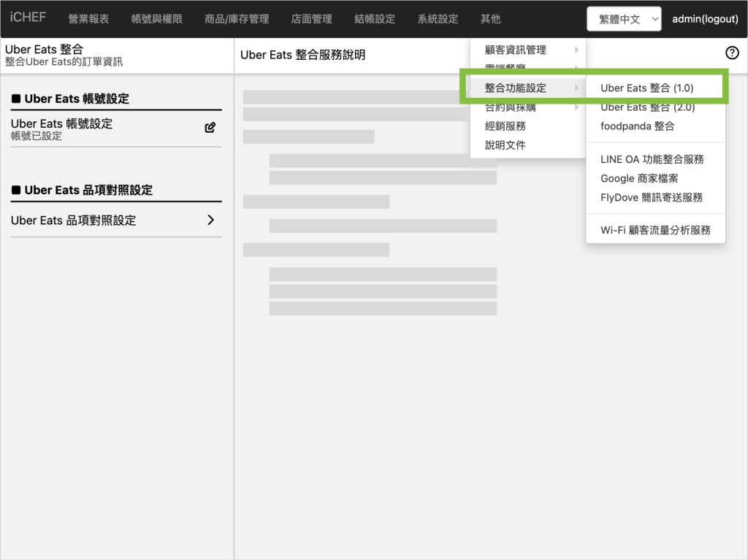The width and height of the screenshot is (748, 560).
Task: Select Google 商家檔案 menu entry
Action: click(x=639, y=178)
